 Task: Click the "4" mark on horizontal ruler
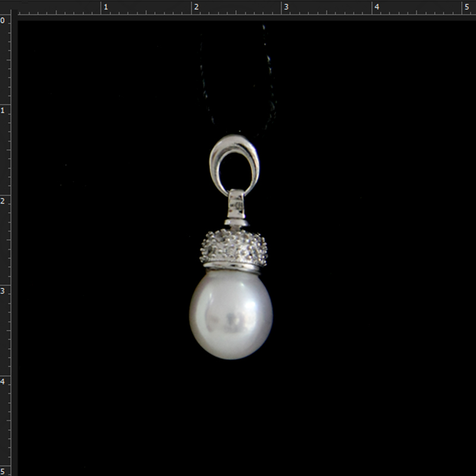[377, 7]
